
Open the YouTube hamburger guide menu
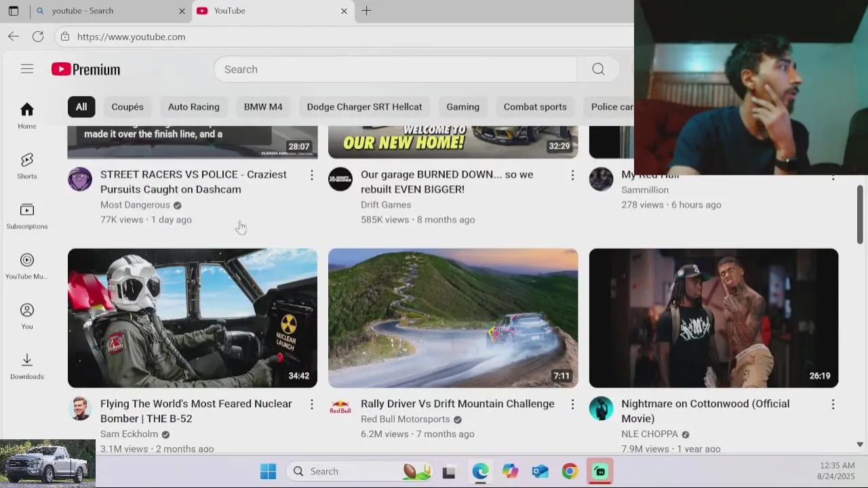(27, 68)
